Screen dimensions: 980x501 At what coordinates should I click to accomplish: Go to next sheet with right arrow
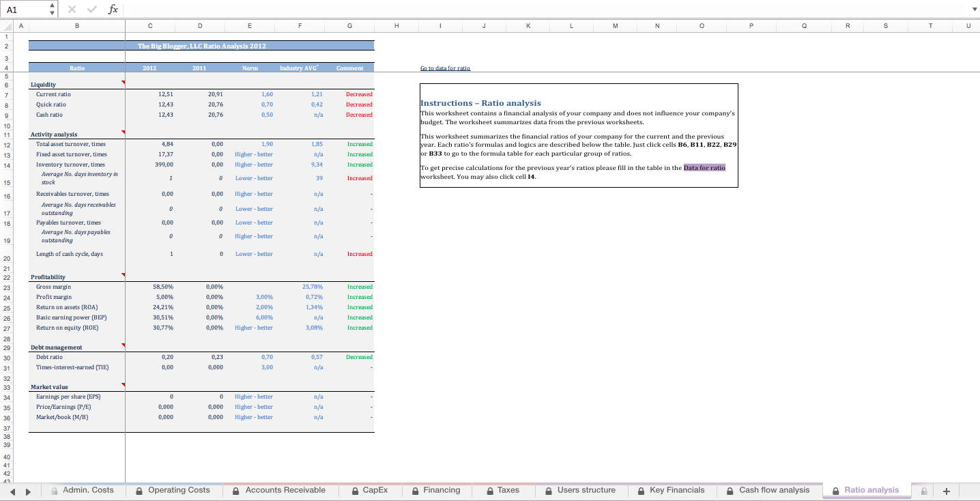[27, 491]
